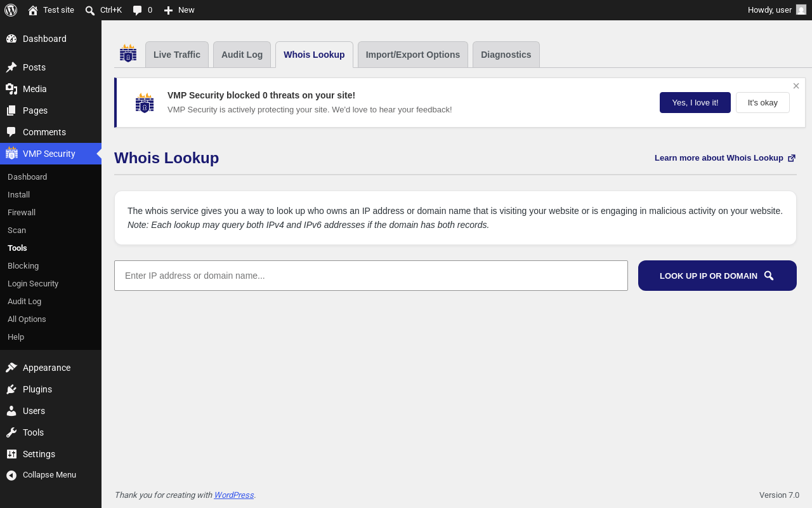Switch to the Import/Export Options tab
This screenshot has height=508, width=812.
pyautogui.click(x=413, y=55)
